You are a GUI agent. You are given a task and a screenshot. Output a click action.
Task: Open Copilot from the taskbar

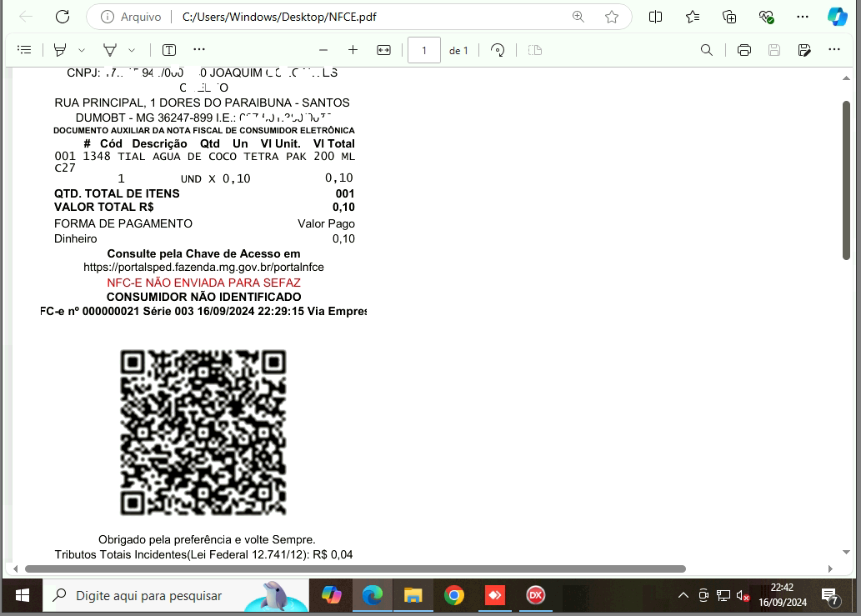tap(331, 596)
